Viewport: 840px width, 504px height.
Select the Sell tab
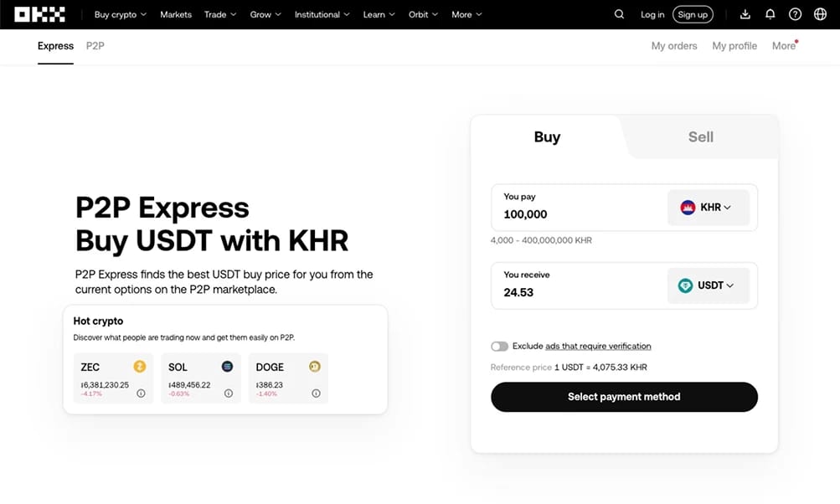701,137
